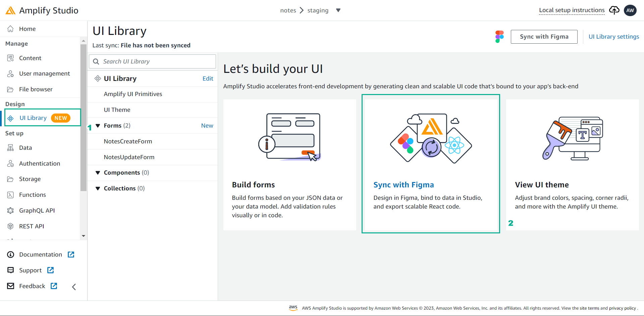Open the AW user avatar menu
This screenshot has height=316, width=644.
[x=630, y=10]
